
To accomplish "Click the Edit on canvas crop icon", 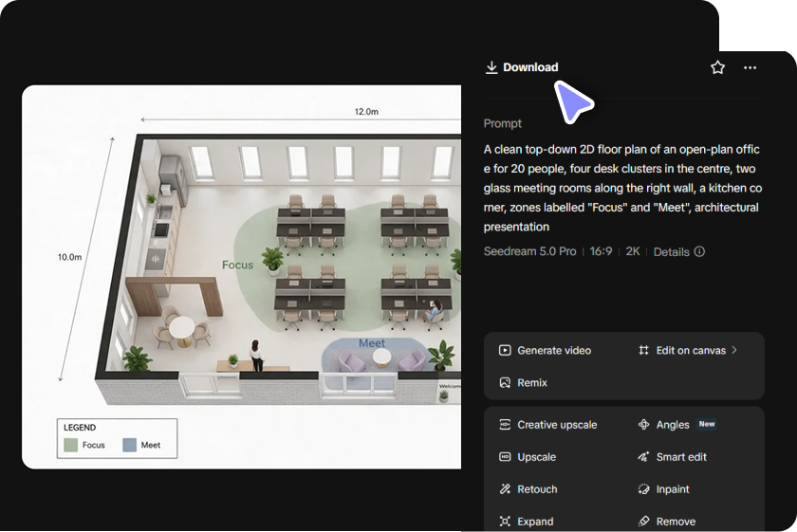I will [x=643, y=350].
